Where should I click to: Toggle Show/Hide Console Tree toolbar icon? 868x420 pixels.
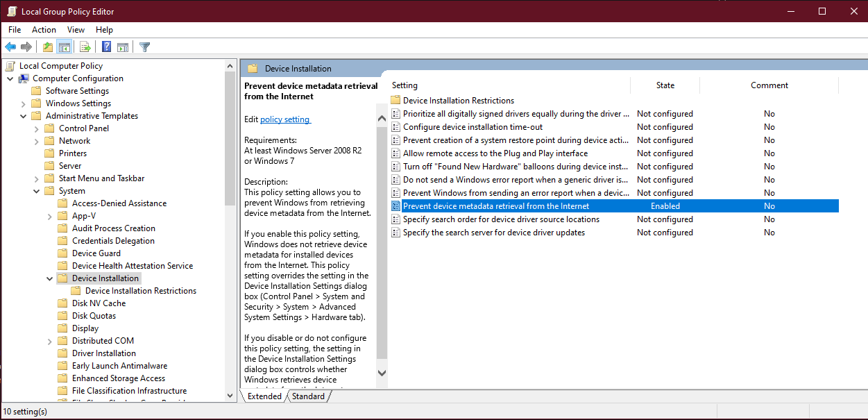(x=64, y=47)
